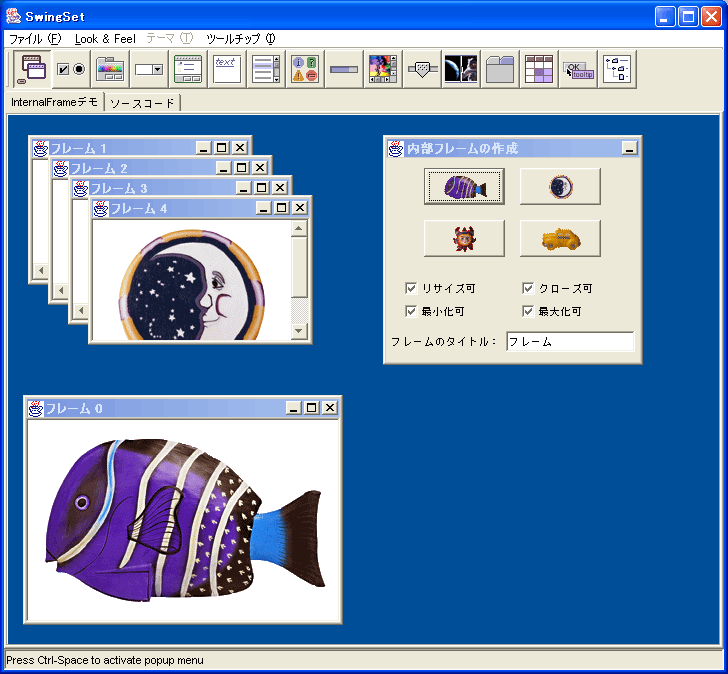
Task: Open the フレーム 0 Java cup system menu
Action: click(x=36, y=408)
